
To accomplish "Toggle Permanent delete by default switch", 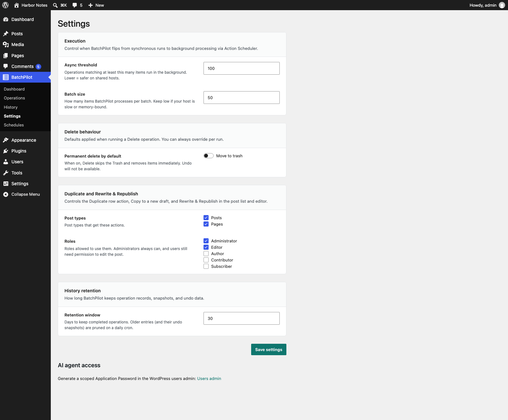I will 209,156.
